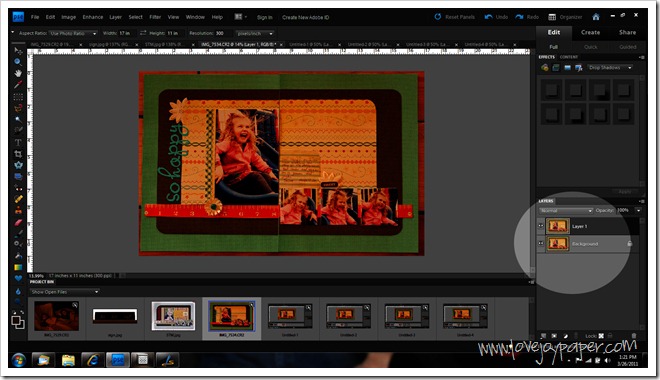Open the Effects panel options menu

tap(641, 57)
